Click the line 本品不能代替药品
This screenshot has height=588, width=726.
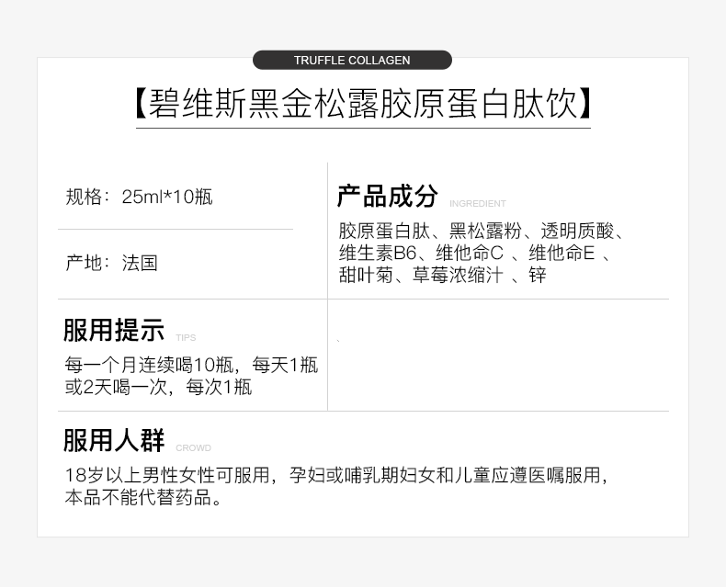point(143,497)
